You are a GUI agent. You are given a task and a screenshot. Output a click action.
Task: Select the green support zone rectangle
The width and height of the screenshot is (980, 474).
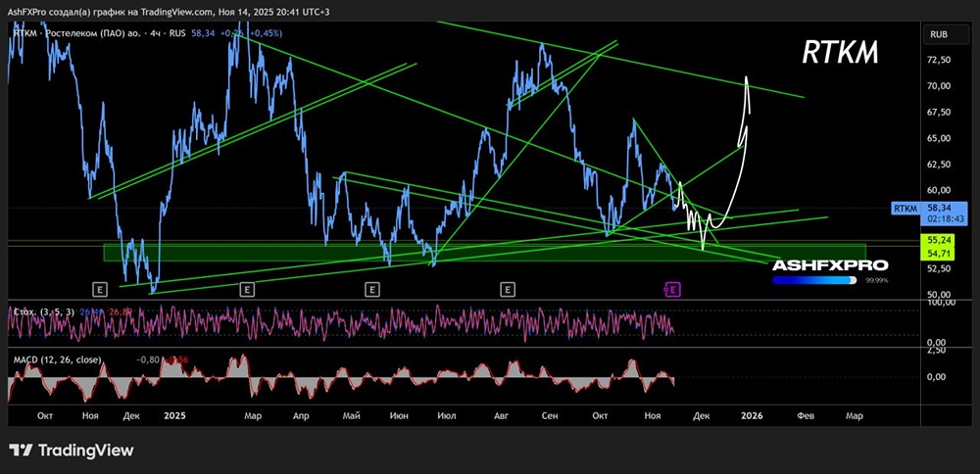pos(484,253)
